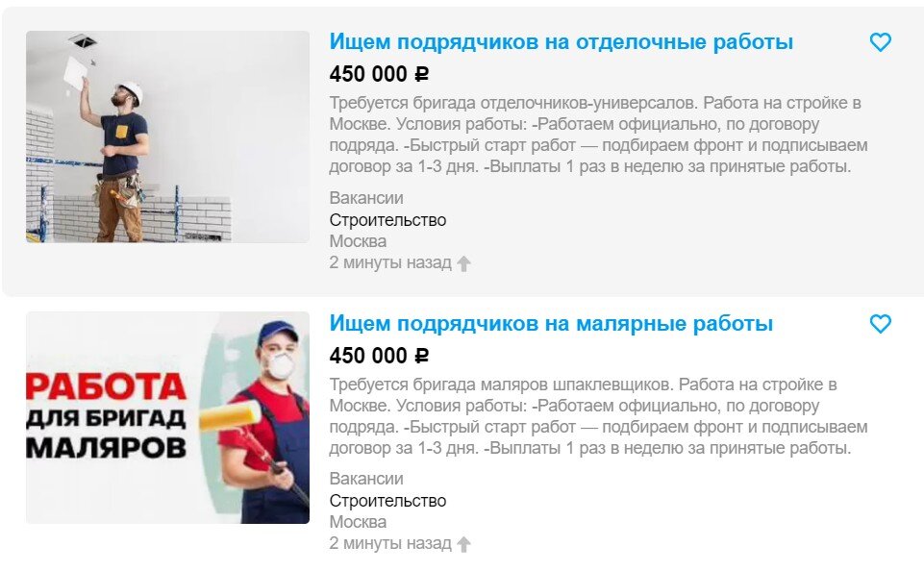
Task: Open the «Работа для бригад маляров» thumbnail
Action: click(x=167, y=418)
